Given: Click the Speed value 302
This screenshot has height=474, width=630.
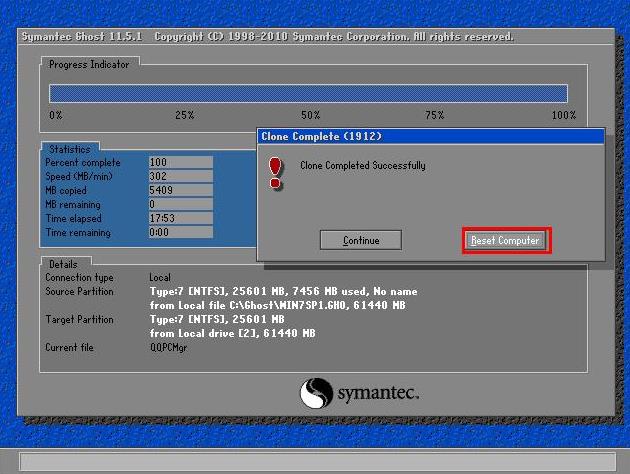Looking at the screenshot, I should pos(180,176).
